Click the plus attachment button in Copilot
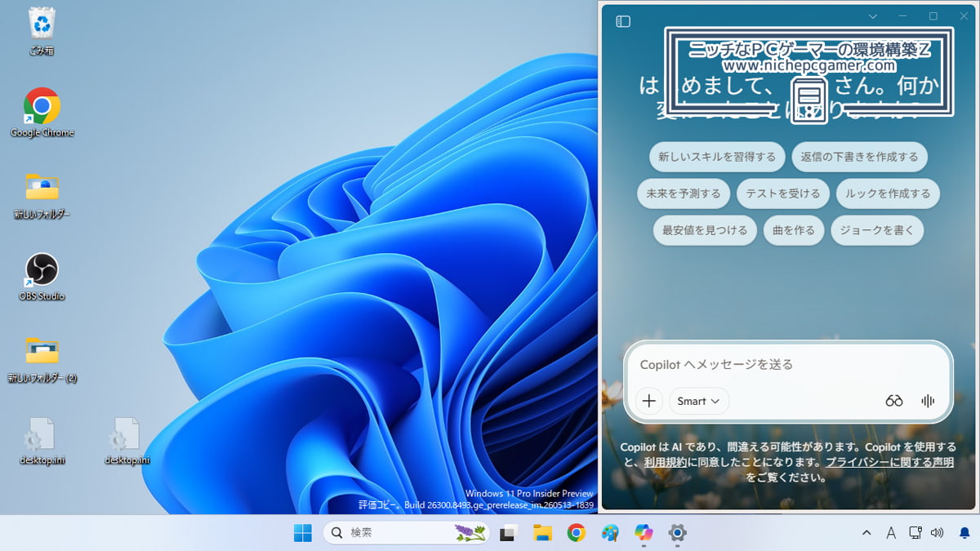Viewport: 980px width, 551px height. 649,401
